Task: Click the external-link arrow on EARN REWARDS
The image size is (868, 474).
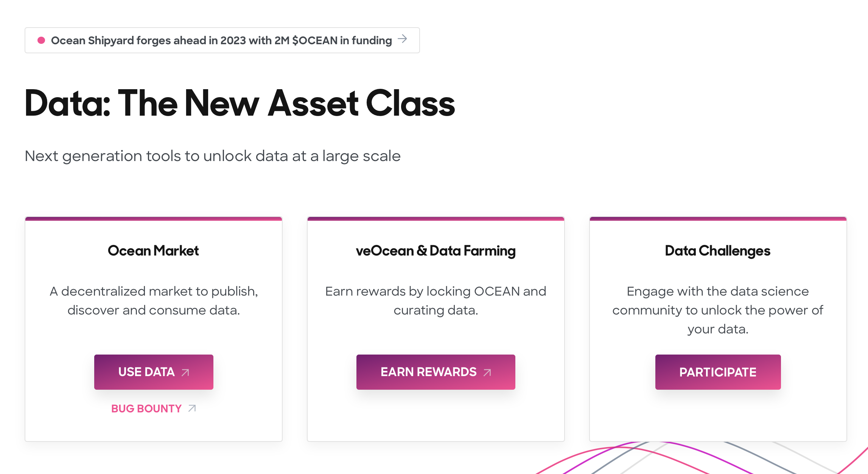Action: coord(487,372)
